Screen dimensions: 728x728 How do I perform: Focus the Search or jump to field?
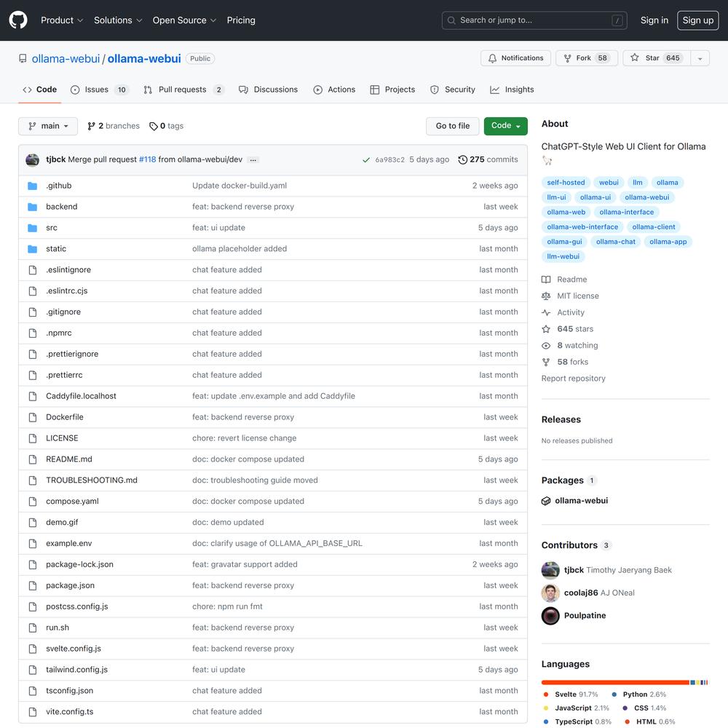(x=534, y=20)
